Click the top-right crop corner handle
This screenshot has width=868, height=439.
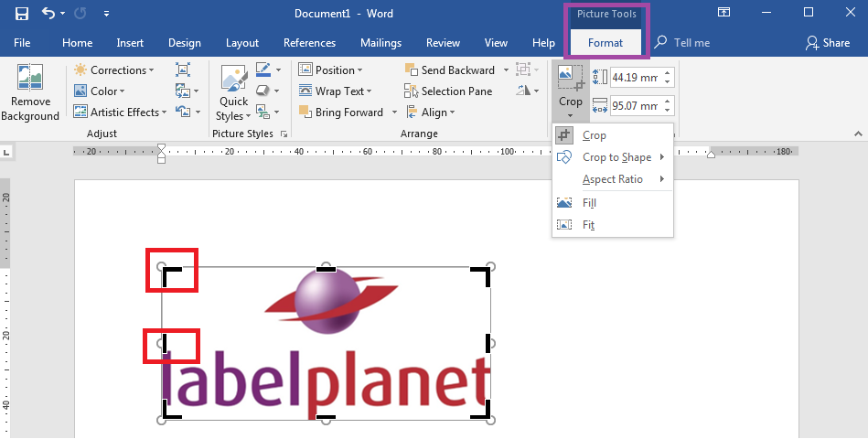click(483, 273)
